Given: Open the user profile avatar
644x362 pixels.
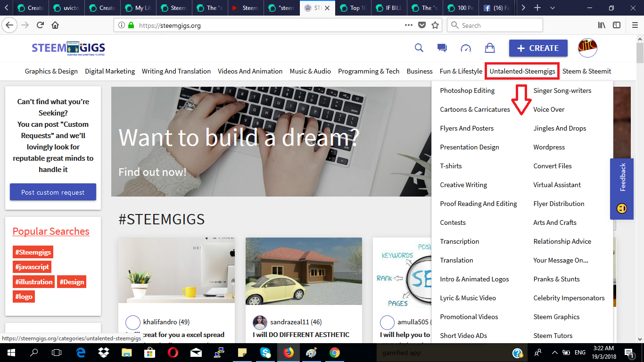Looking at the screenshot, I should pos(587,48).
